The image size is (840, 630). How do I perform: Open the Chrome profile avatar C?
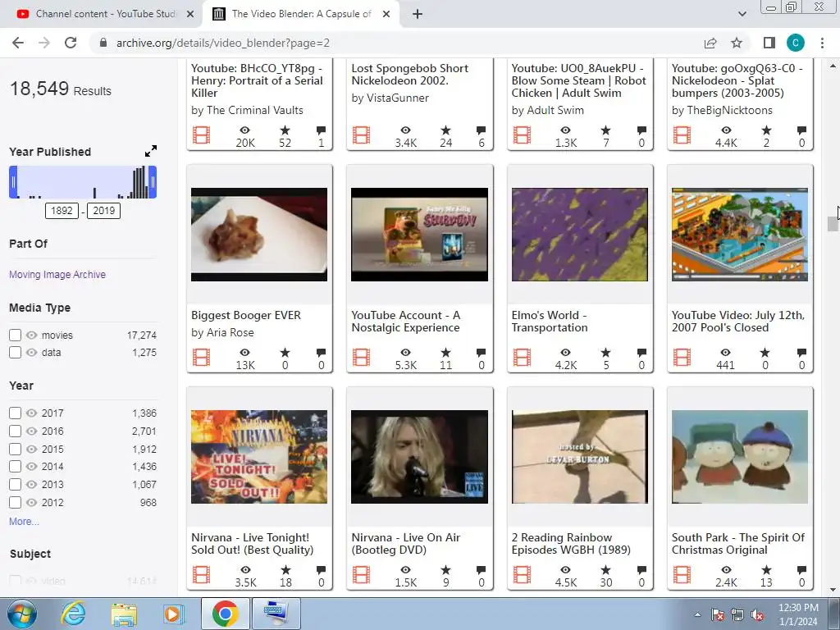click(x=796, y=43)
